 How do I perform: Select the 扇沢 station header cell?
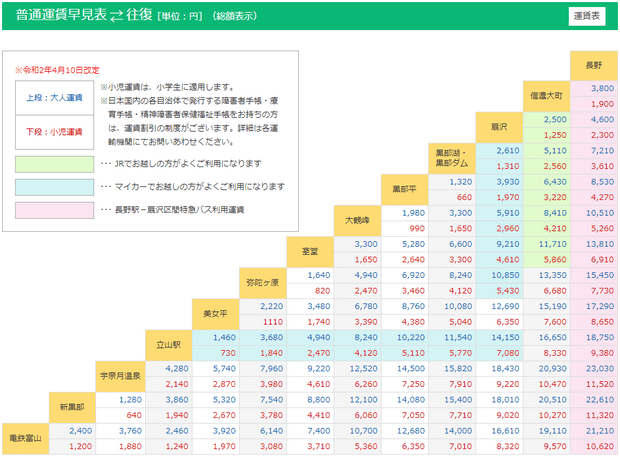499,127
